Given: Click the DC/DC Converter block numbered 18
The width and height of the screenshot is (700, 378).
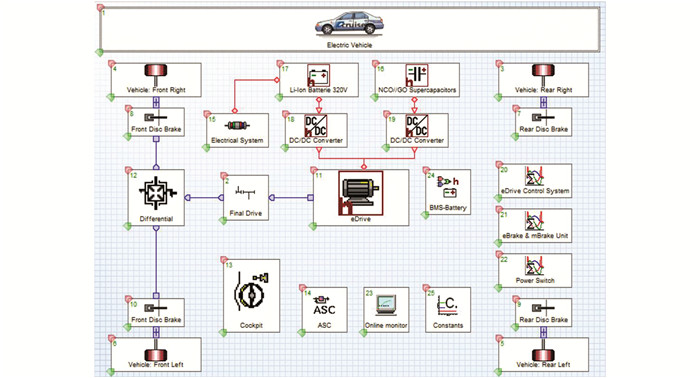Looking at the screenshot, I should click(x=316, y=130).
